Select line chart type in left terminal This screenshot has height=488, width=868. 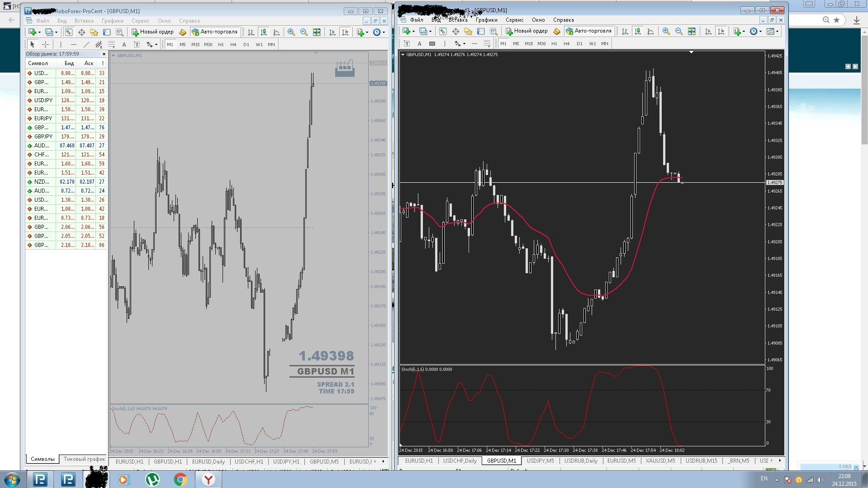click(276, 32)
